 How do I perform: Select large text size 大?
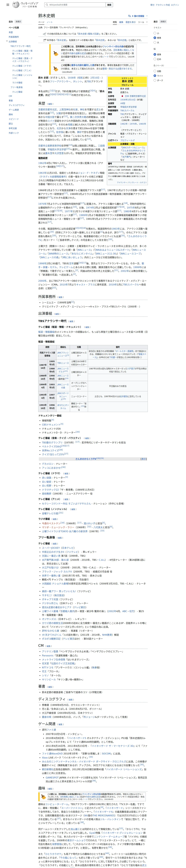pos(155,42)
